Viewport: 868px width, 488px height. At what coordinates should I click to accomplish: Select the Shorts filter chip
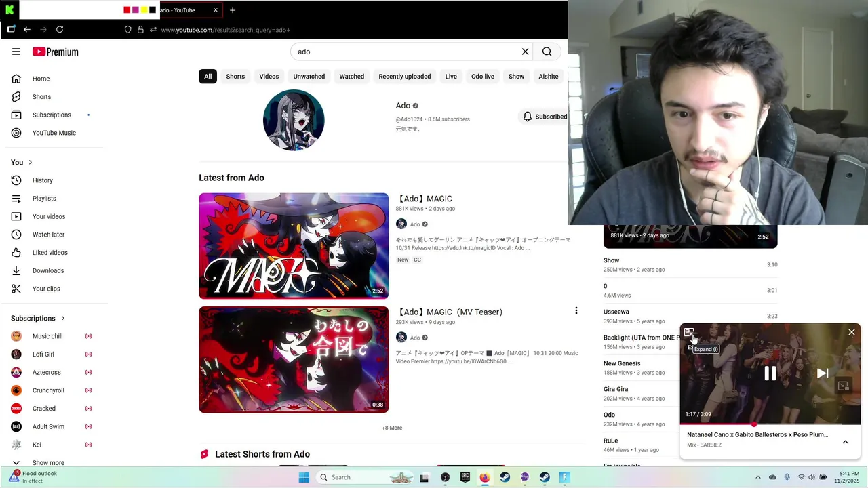(235, 77)
